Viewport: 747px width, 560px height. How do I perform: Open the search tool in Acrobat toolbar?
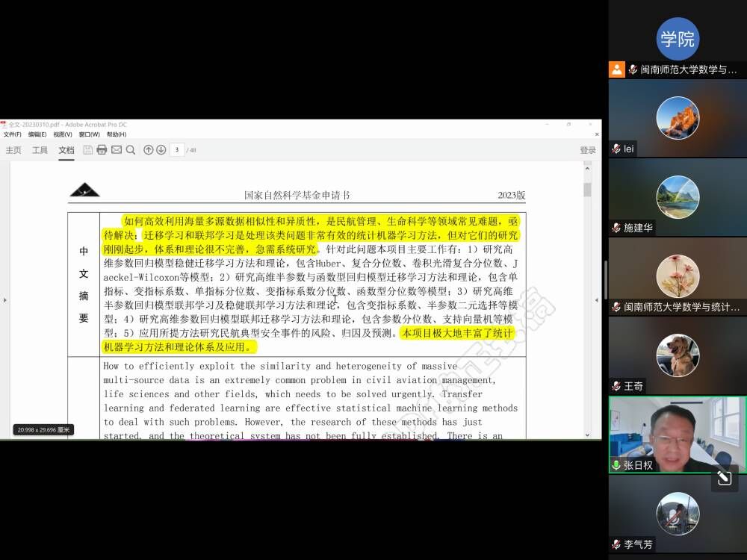tap(131, 149)
